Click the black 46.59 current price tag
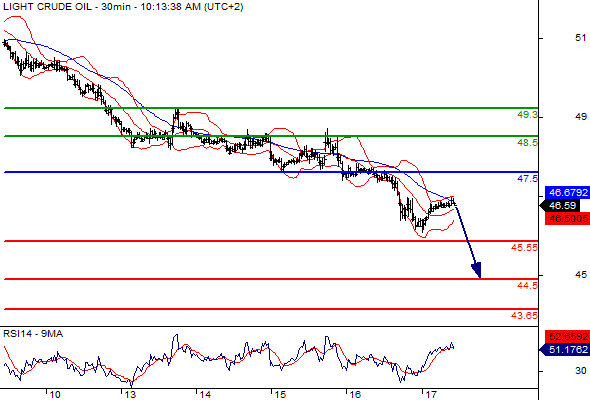This screenshot has width=590, height=400. [x=560, y=205]
